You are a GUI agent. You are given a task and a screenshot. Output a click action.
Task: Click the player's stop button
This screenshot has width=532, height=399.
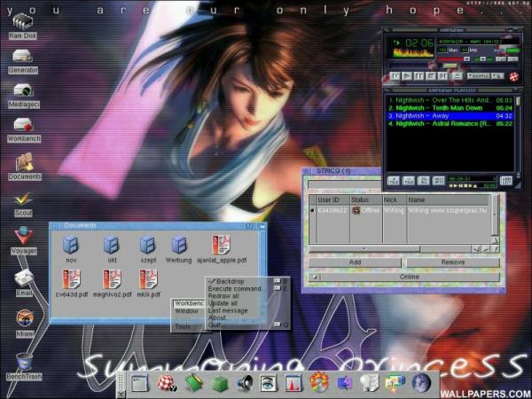431,76
